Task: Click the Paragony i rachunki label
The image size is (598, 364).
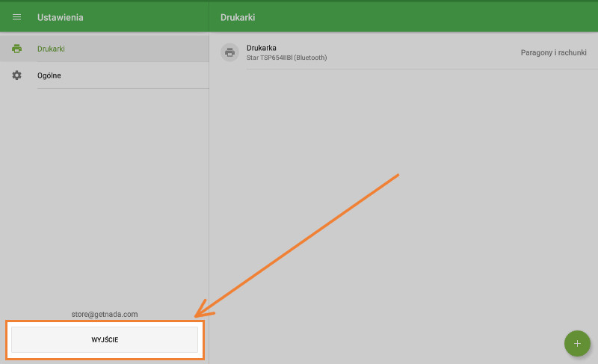Action: coord(553,52)
